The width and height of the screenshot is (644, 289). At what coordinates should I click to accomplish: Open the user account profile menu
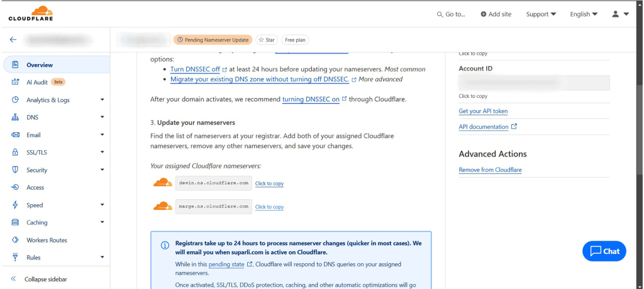coord(620,14)
